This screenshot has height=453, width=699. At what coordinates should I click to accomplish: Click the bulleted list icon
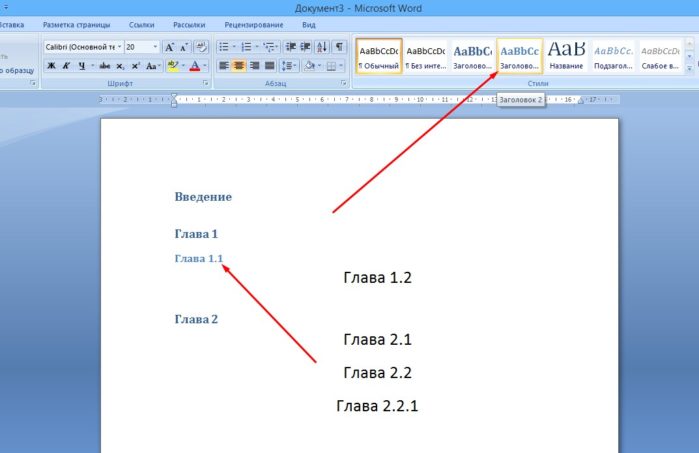(x=224, y=47)
